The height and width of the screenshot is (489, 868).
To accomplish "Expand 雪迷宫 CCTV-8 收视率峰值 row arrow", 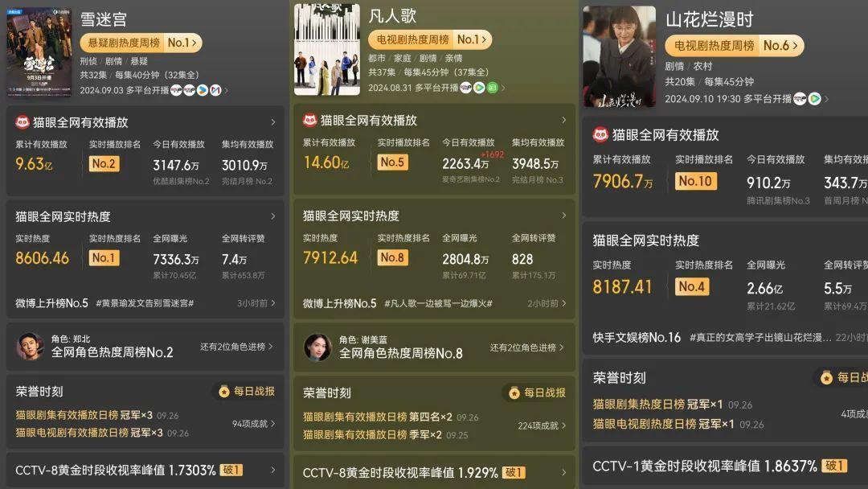I will tap(273, 470).
